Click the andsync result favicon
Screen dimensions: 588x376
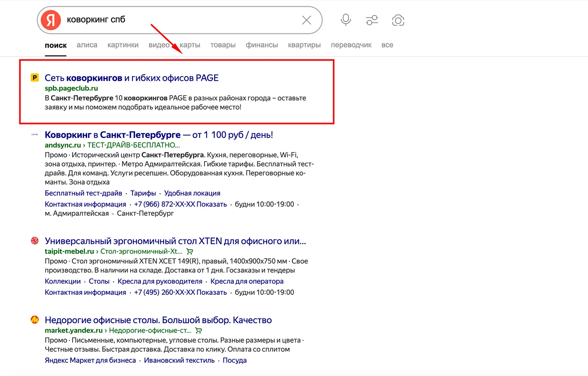pos(35,134)
